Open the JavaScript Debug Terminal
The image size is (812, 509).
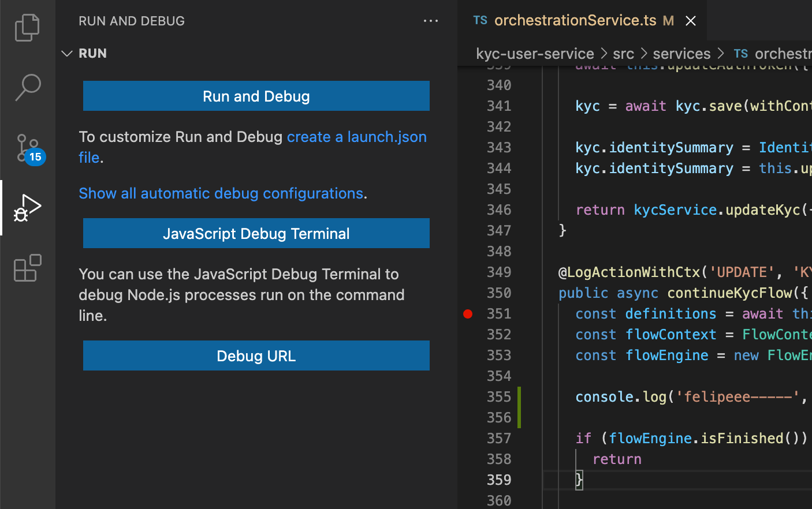[256, 233]
